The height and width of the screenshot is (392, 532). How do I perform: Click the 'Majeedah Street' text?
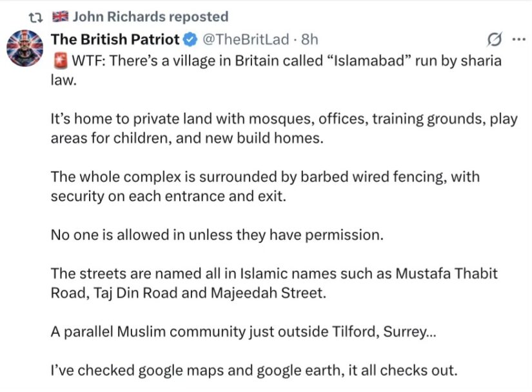[x=268, y=293]
